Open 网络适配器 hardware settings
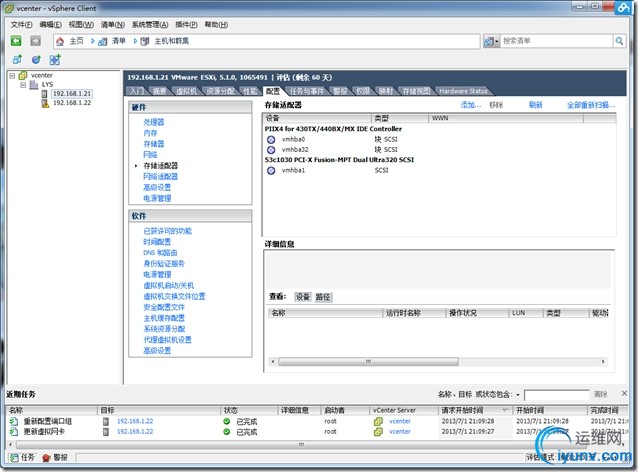Viewport: 638px width, 472px height. click(160, 177)
